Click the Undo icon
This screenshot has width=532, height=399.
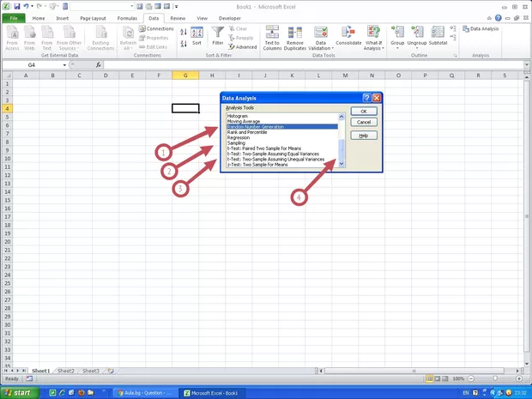pos(26,6)
